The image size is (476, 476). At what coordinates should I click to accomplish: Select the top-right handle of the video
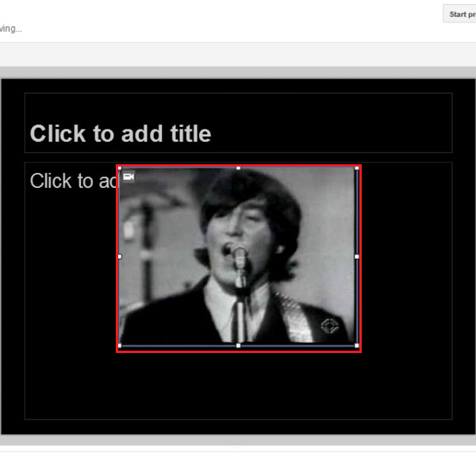pos(357,168)
